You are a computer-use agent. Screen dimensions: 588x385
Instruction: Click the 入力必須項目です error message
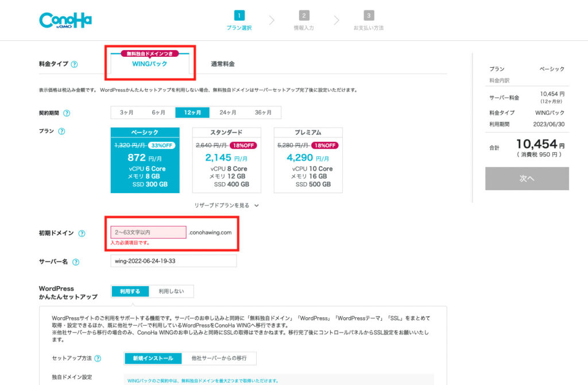(x=130, y=243)
